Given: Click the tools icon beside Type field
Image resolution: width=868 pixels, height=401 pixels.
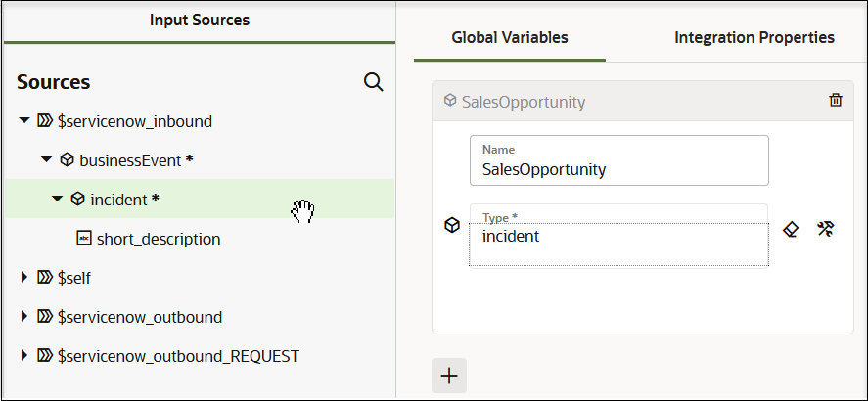Looking at the screenshot, I should coord(825,228).
